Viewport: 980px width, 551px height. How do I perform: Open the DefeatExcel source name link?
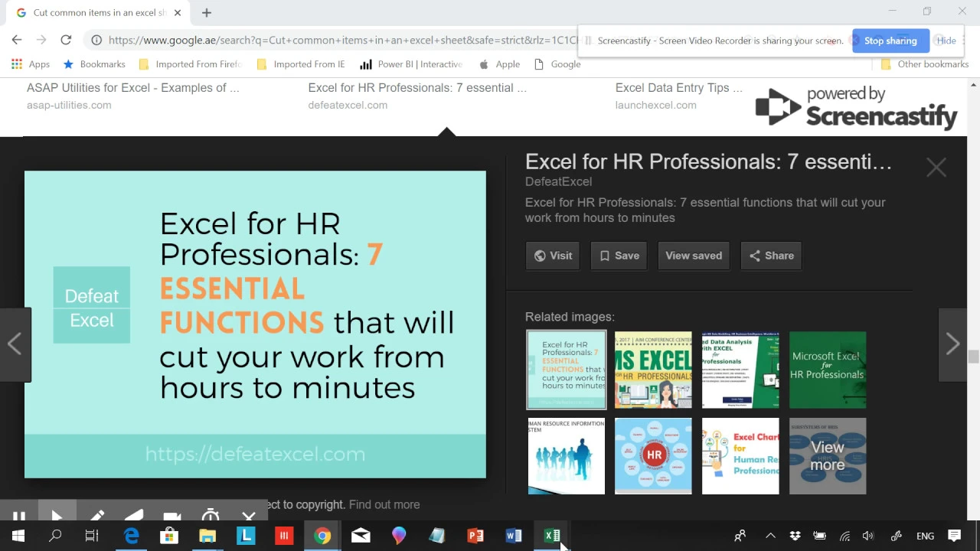click(x=558, y=181)
